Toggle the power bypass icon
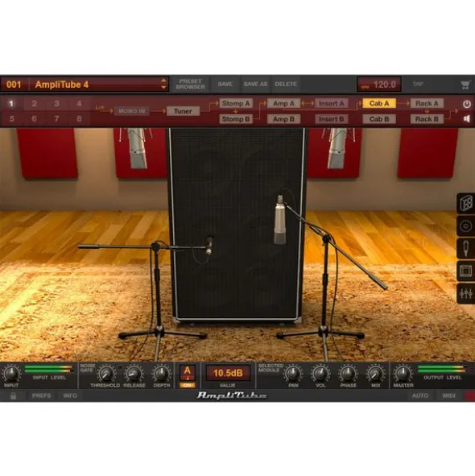This screenshot has width=475, height=476. pyautogui.click(x=467, y=104)
